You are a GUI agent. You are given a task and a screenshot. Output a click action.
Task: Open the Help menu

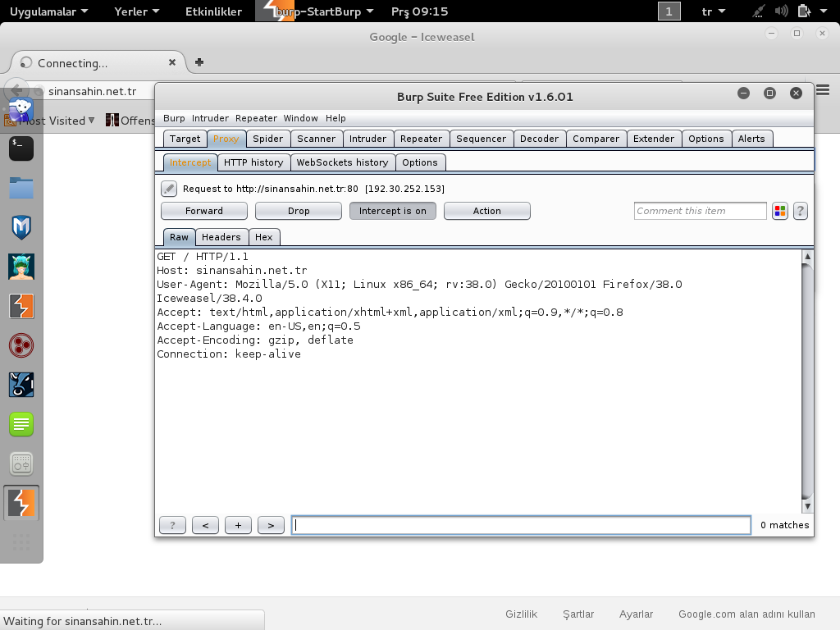pyautogui.click(x=336, y=118)
